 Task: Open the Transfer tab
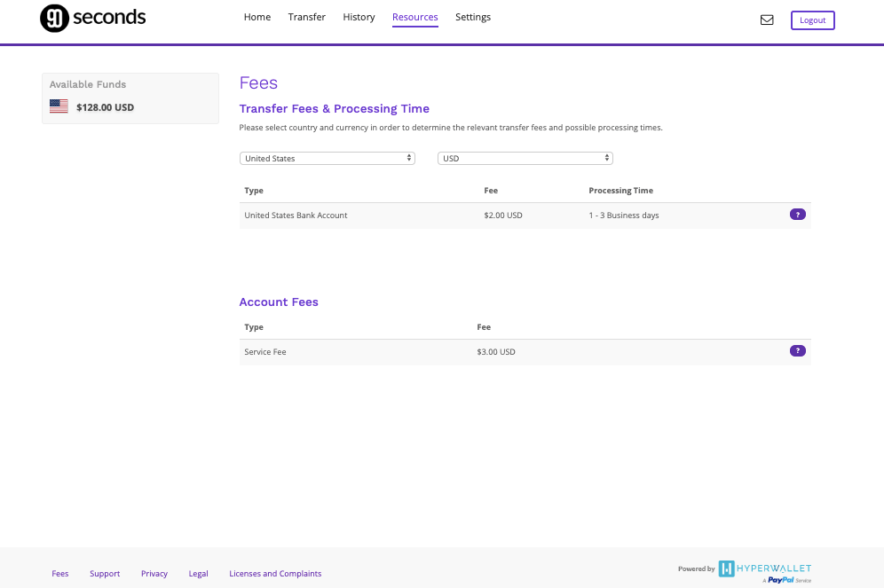pos(307,17)
